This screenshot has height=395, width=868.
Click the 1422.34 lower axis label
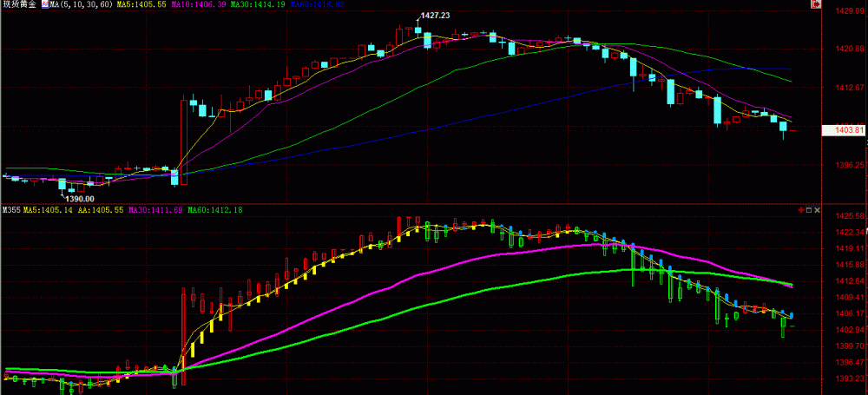coord(851,232)
